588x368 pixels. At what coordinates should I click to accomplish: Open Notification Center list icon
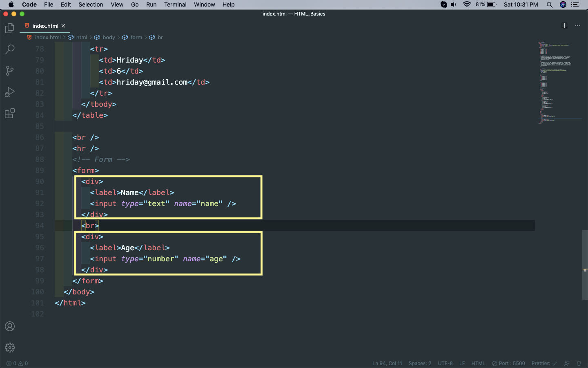pos(575,4)
